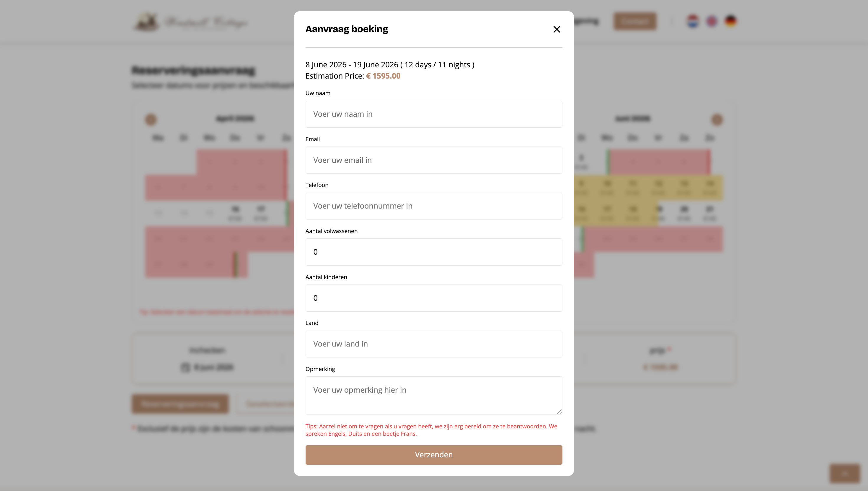
Task: Select the Telefoon number field
Action: (x=434, y=206)
